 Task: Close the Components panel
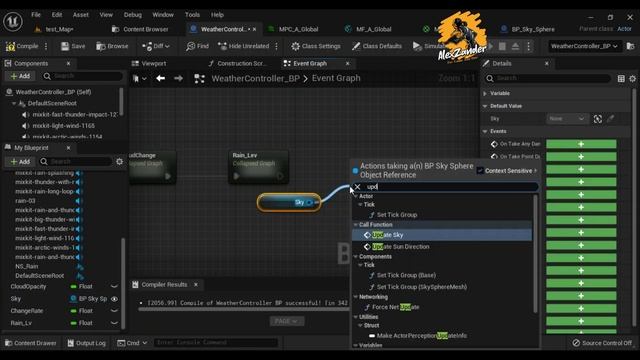point(68,64)
